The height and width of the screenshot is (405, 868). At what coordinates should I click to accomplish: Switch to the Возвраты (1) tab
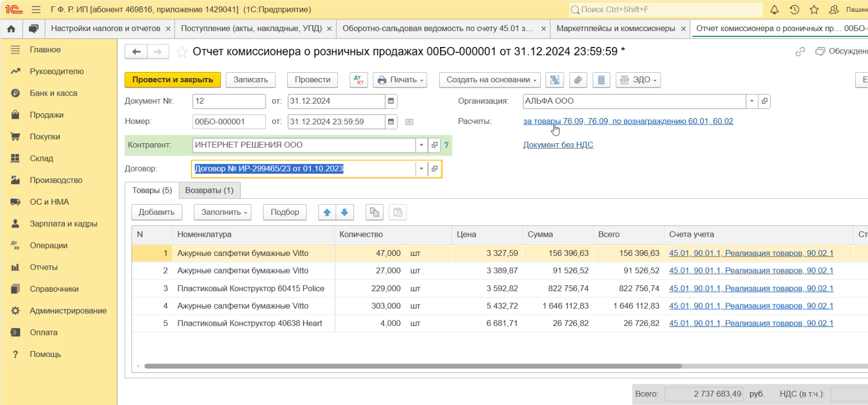[209, 191]
